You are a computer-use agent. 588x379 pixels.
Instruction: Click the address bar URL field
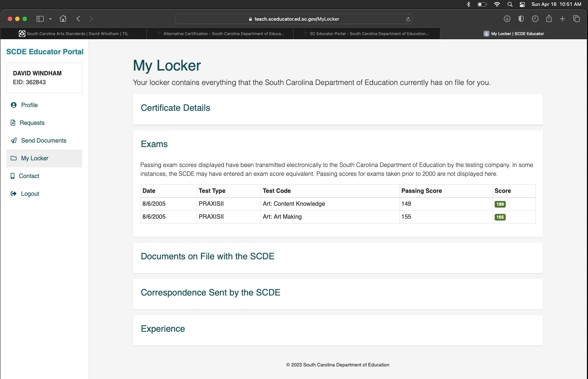pyautogui.click(x=293, y=19)
